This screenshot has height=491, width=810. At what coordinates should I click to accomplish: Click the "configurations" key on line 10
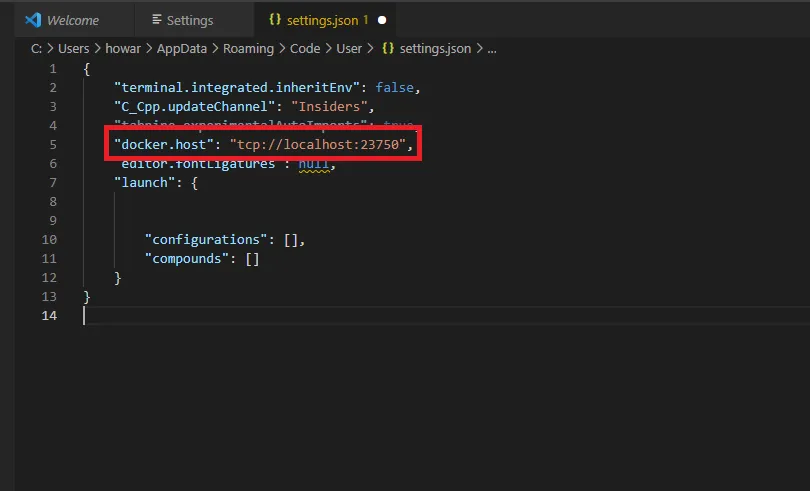pos(202,239)
